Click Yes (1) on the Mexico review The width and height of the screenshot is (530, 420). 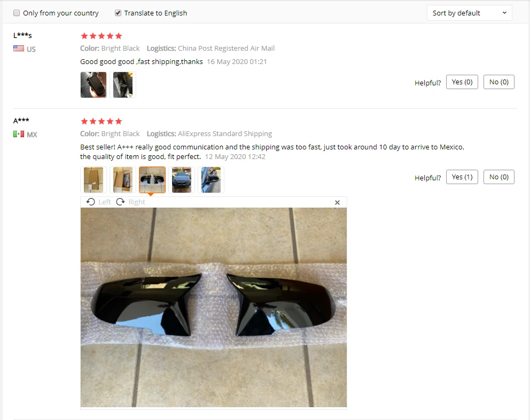click(x=462, y=177)
